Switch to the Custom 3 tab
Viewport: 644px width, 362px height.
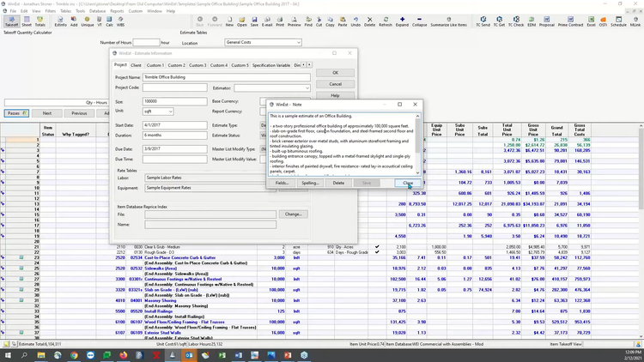point(197,65)
